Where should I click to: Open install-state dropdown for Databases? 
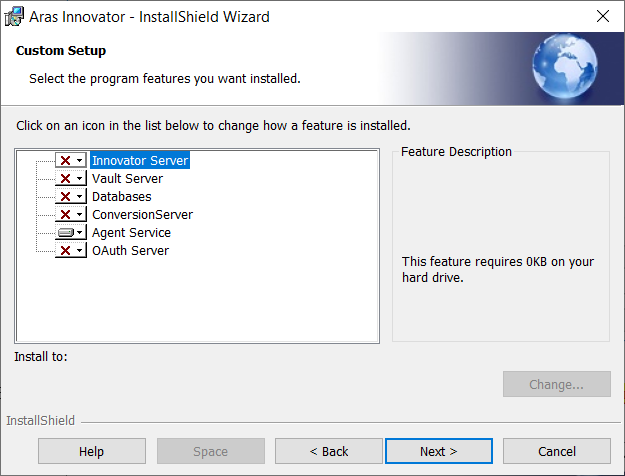tap(71, 196)
